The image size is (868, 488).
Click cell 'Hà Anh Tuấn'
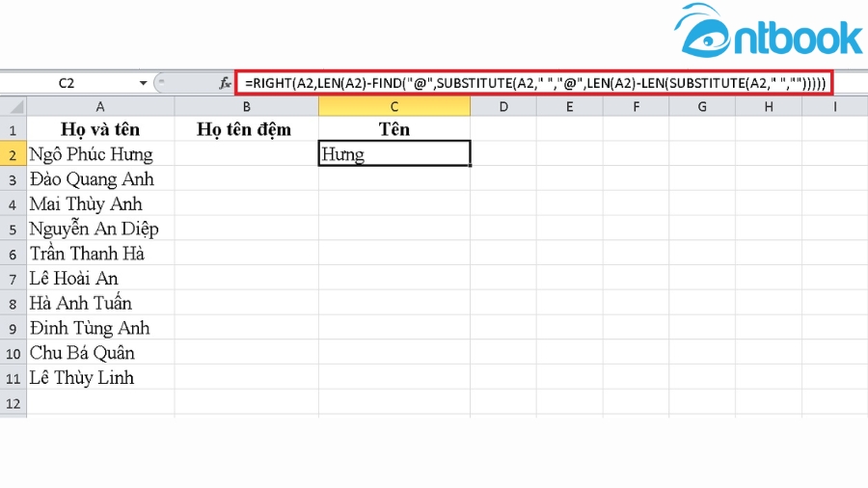pyautogui.click(x=100, y=303)
